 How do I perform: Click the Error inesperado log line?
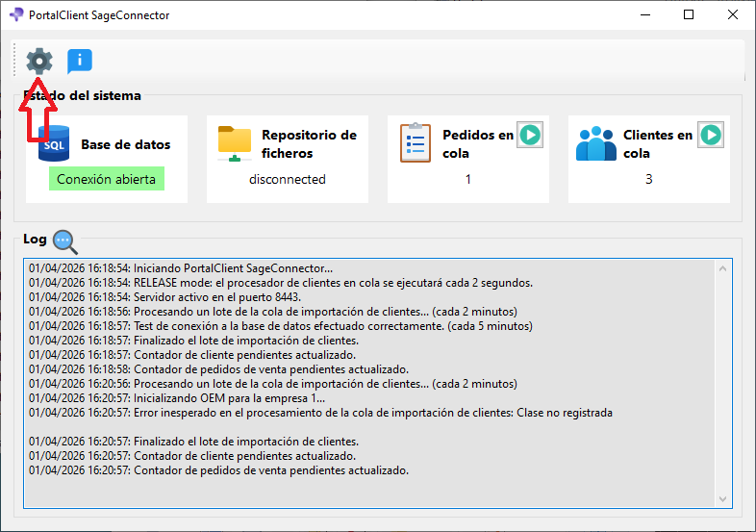pyautogui.click(x=320, y=413)
